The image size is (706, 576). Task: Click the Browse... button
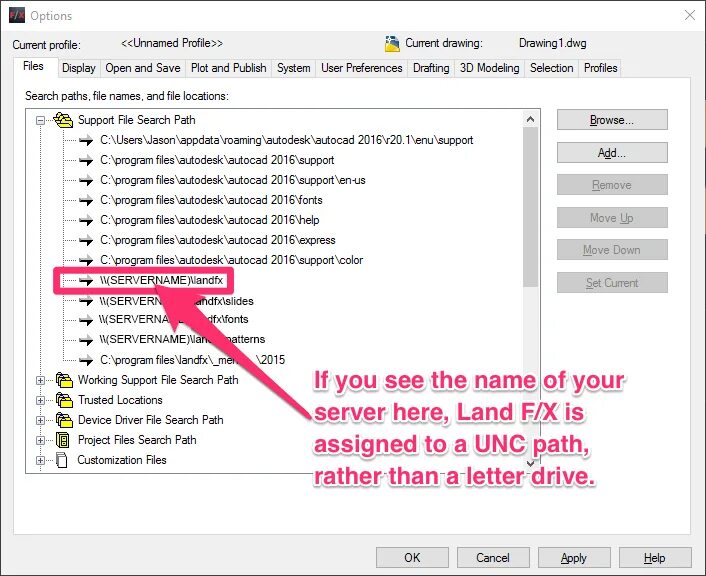[x=612, y=120]
